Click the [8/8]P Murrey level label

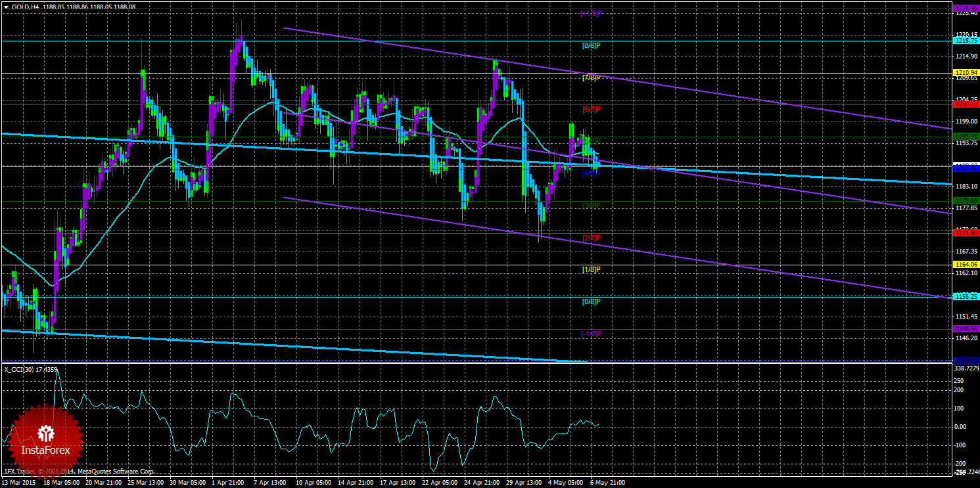coord(592,45)
